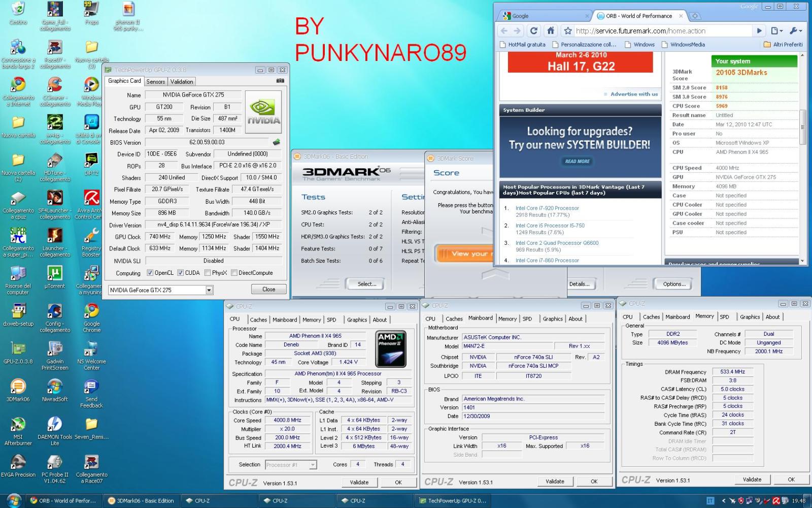This screenshot has width=812, height=508.
Task: Open Graphics tab in right CPU-Z window
Action: point(750,316)
